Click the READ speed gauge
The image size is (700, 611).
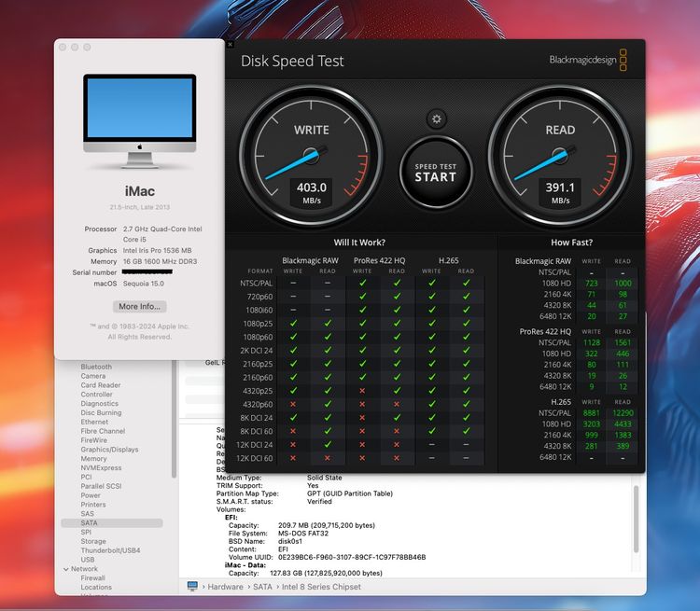tap(560, 156)
